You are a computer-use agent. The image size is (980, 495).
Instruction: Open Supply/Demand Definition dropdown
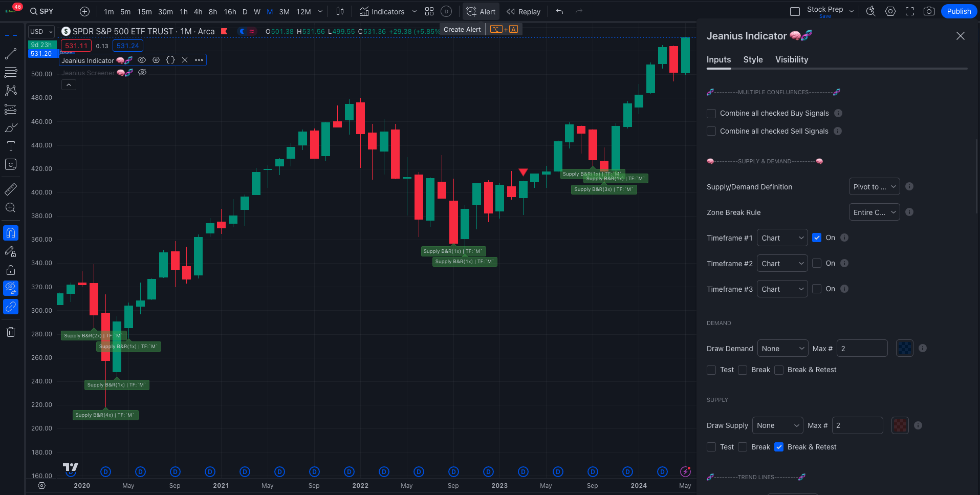tap(874, 187)
